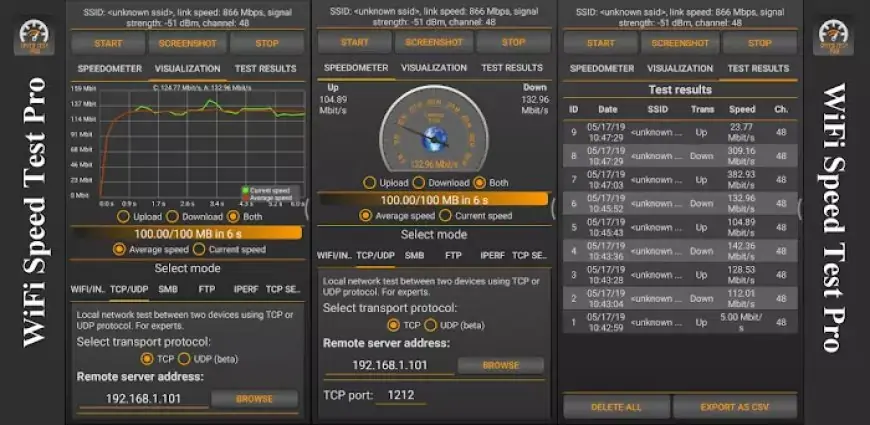Click START on the Speedometer screen
870x425 pixels.
pos(354,42)
